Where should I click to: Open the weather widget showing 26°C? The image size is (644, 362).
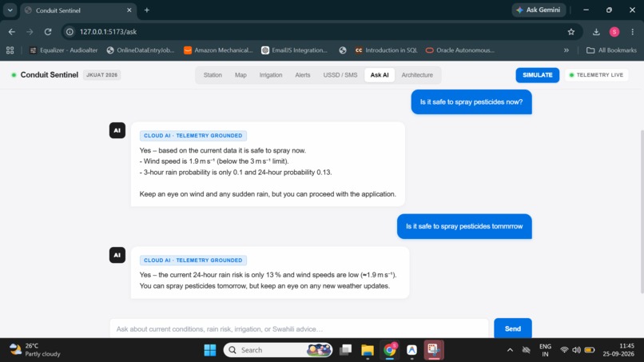point(35,350)
